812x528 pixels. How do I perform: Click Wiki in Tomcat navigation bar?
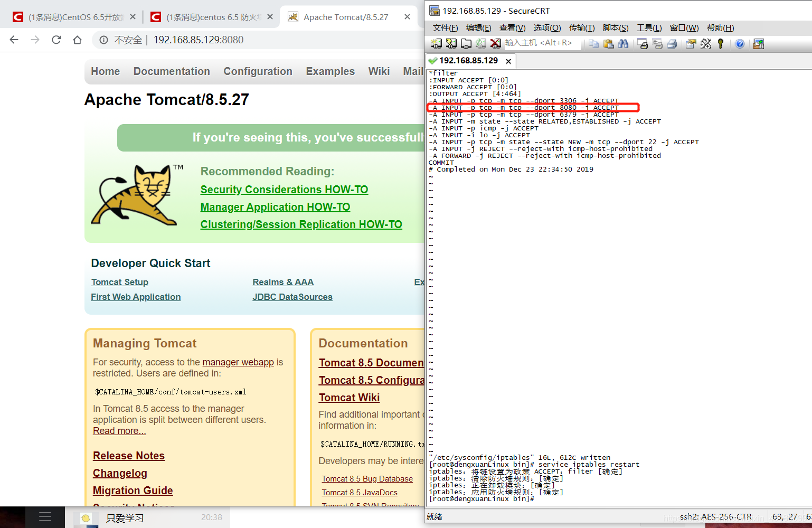379,71
